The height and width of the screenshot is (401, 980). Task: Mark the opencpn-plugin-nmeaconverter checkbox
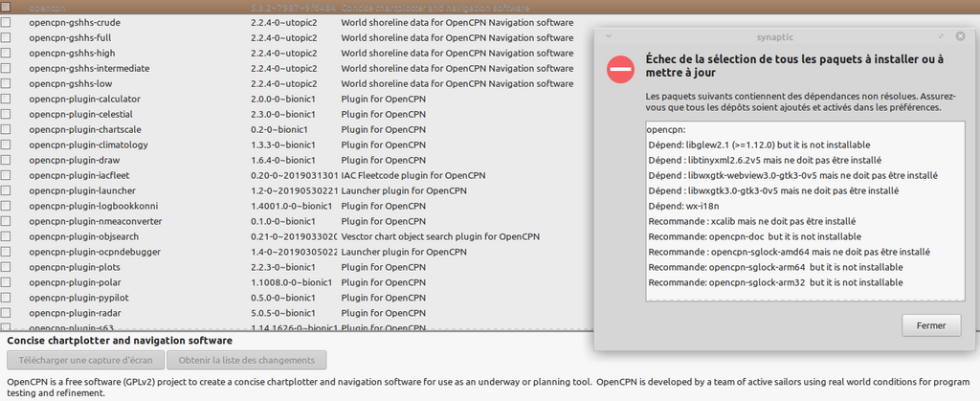point(6,221)
